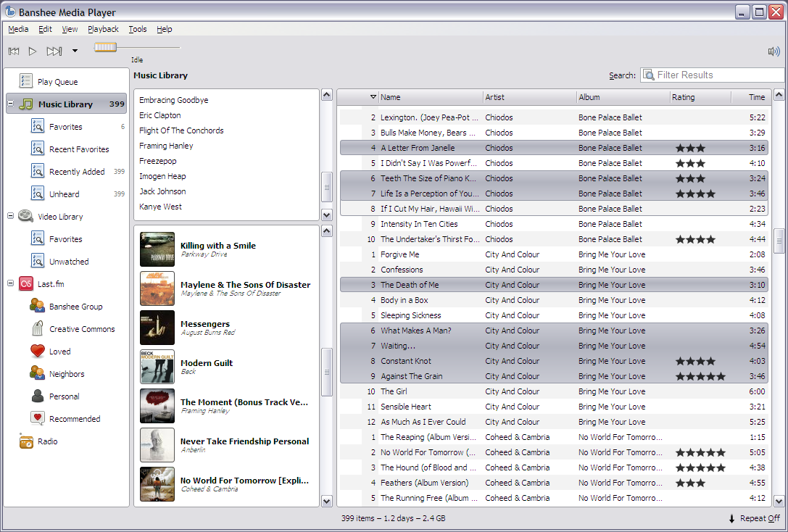Click the previous track button
Viewport: 788px width, 532px height.
pos(14,51)
